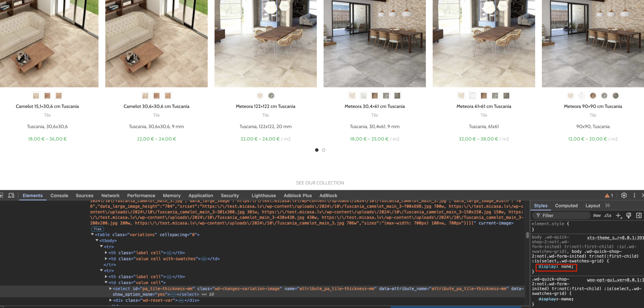The image size is (644, 308).
Task: Click the warning issues counter
Action: tap(609, 195)
